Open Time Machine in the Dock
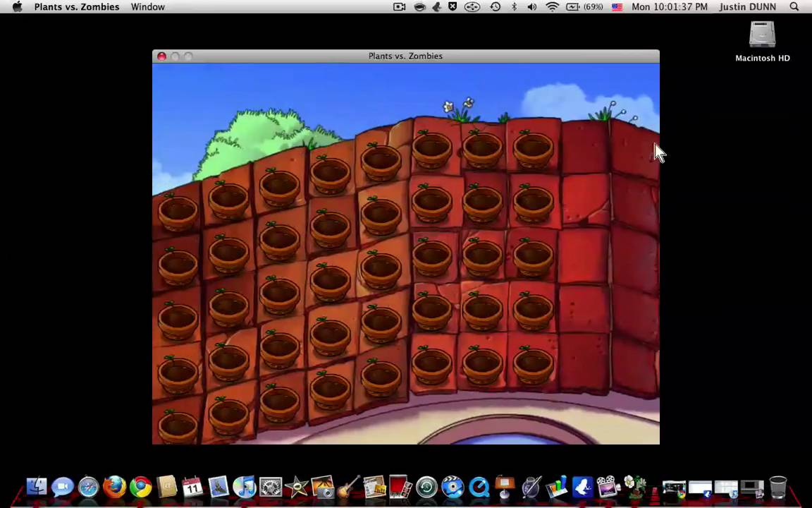This screenshot has height=508, width=812. point(426,488)
